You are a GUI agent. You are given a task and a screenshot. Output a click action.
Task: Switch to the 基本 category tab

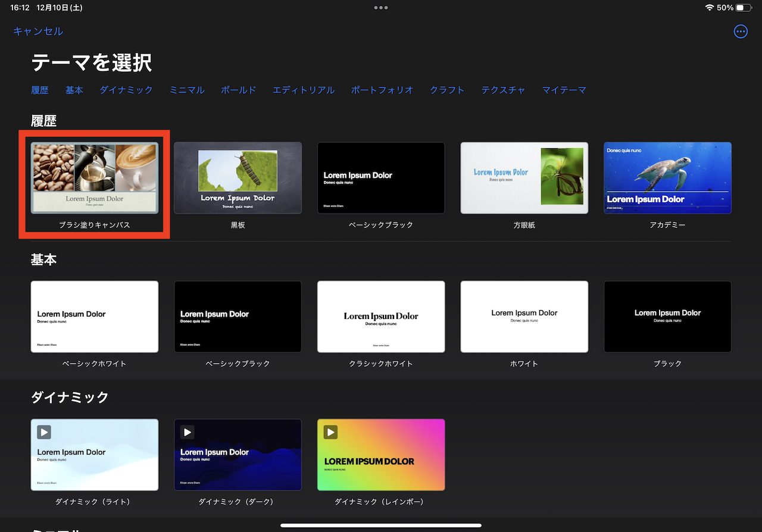click(74, 90)
